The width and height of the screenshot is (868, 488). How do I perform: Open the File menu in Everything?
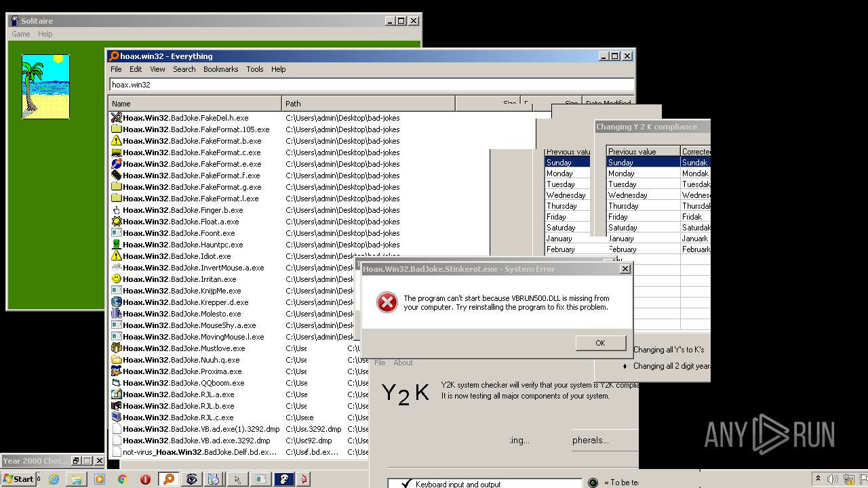116,69
